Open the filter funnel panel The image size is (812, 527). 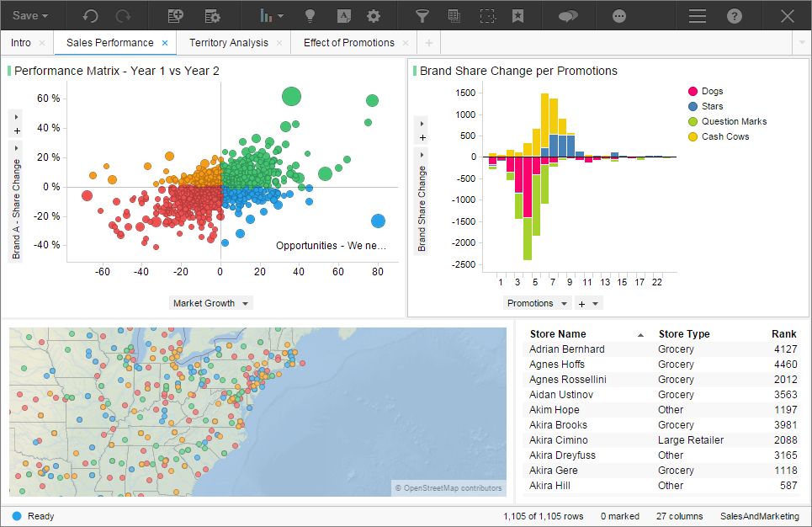(x=422, y=16)
